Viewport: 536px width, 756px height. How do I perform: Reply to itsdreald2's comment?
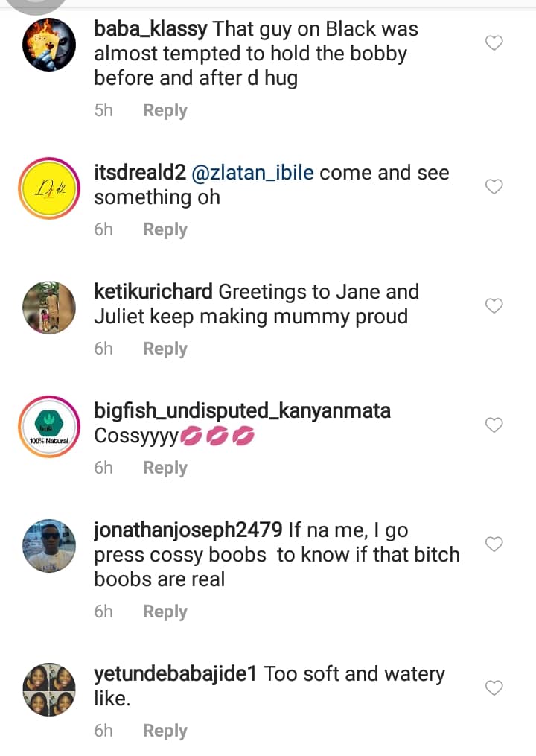click(x=165, y=230)
